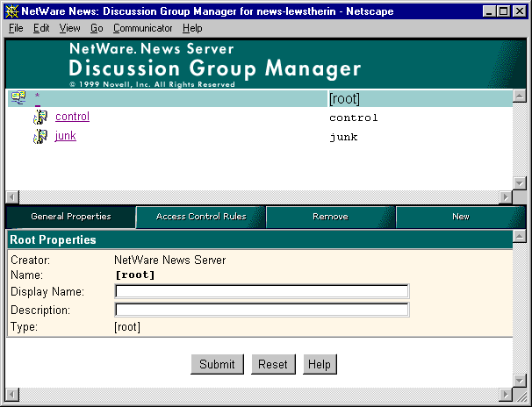
Task: Click the Netscape icon in title bar
Action: click(x=12, y=11)
